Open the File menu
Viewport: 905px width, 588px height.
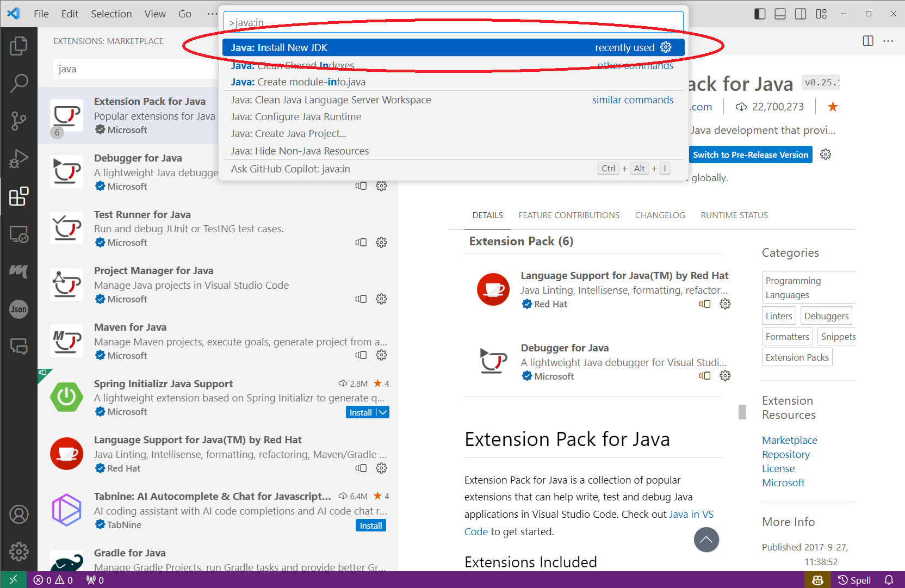(x=41, y=14)
